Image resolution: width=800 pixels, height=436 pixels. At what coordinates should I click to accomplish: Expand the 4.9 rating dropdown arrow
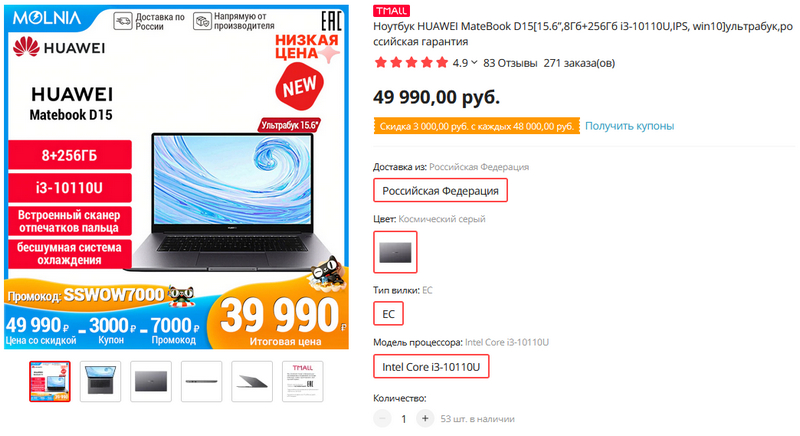point(474,63)
